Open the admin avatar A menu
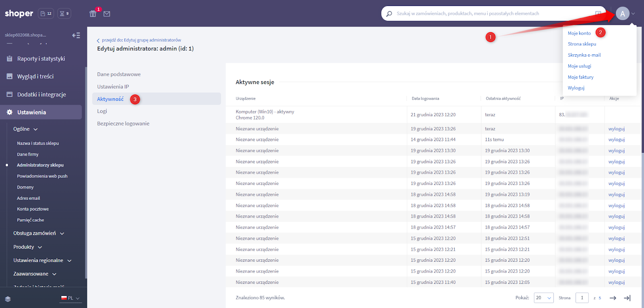 coord(622,14)
